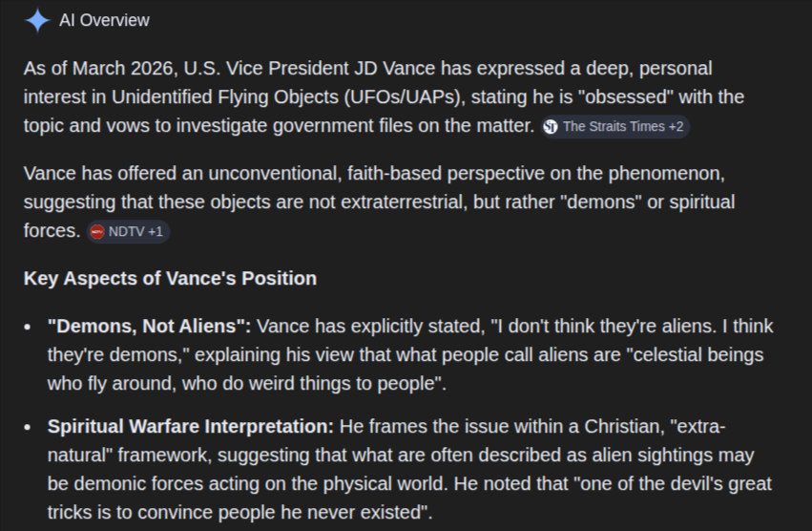This screenshot has width=812, height=531.
Task: Click the bold "Spiritual Warfare Interpretation:" label
Action: tap(191, 426)
